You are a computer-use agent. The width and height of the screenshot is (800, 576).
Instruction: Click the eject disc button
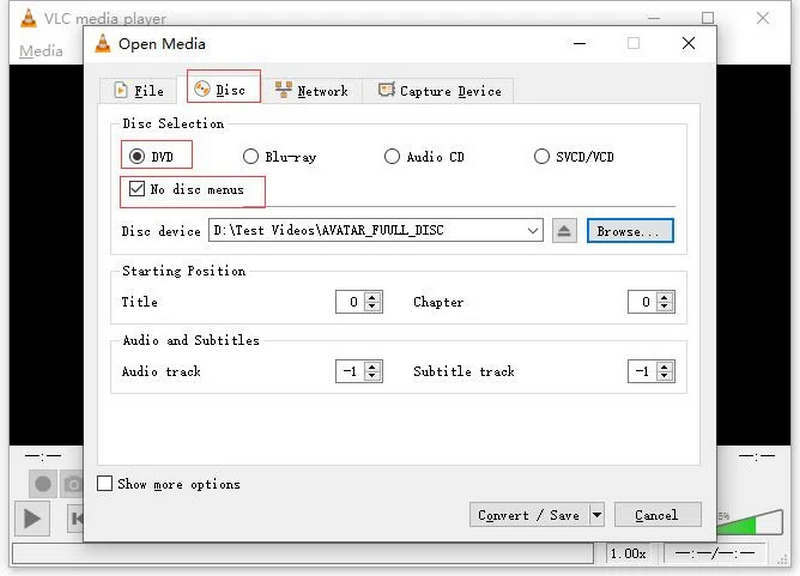click(565, 231)
